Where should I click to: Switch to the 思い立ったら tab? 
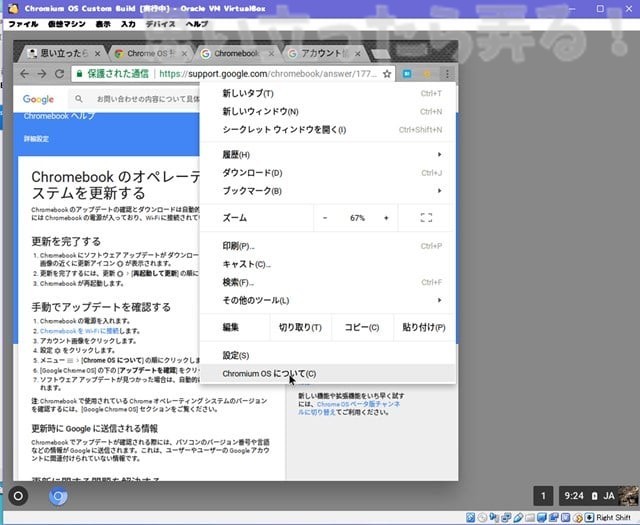pos(61,53)
